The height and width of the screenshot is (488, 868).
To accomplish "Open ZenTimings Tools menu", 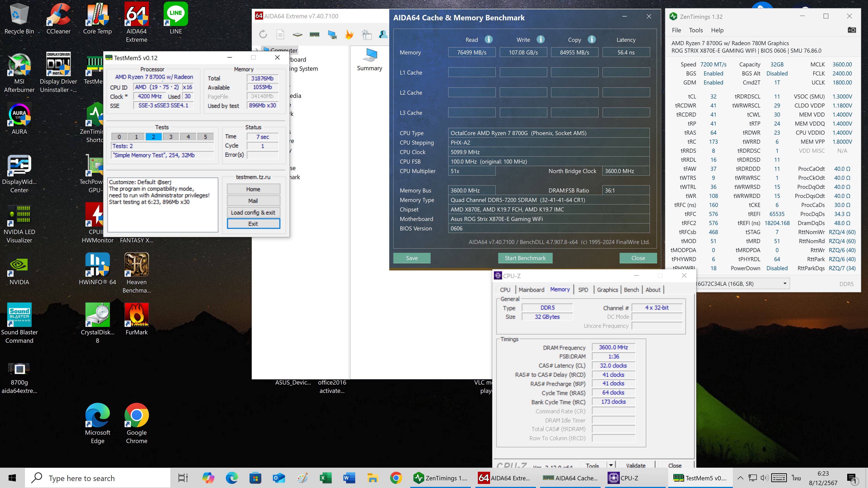I will coord(696,30).
